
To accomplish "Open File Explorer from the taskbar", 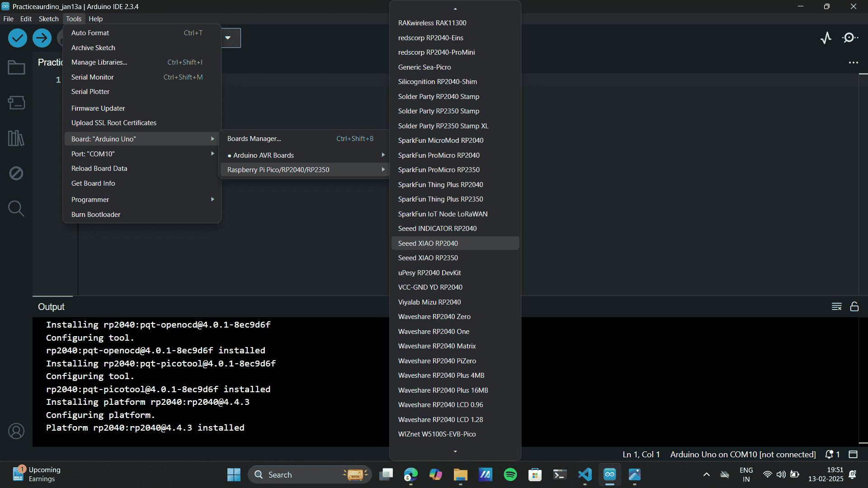I will pos(461,474).
